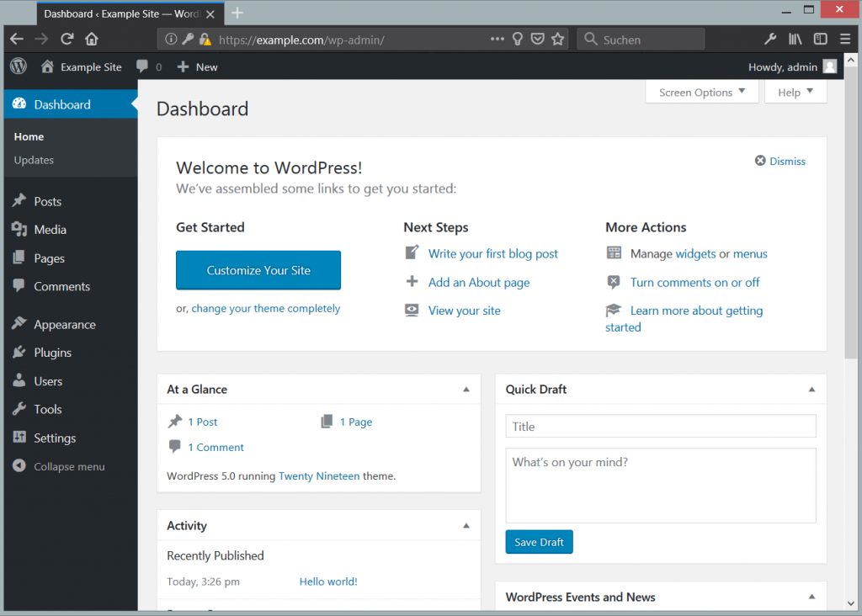Expand the Screen Options dropdown
Screen dimensions: 862x616
[701, 93]
